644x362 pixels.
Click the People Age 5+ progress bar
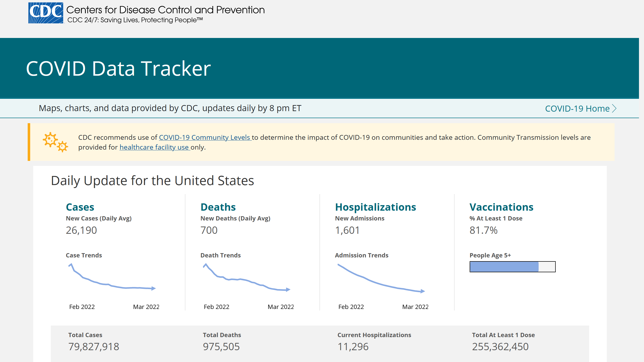click(x=512, y=267)
